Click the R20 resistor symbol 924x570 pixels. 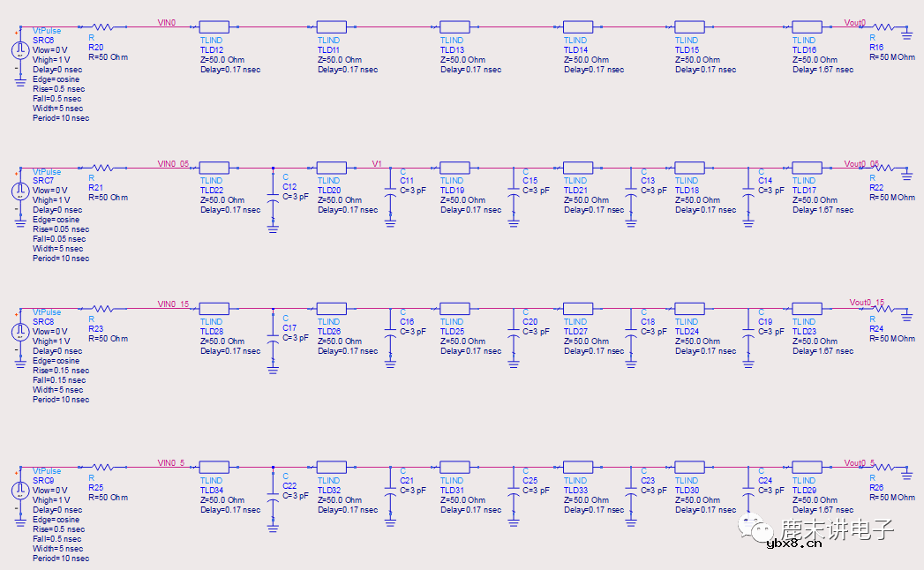point(102,26)
